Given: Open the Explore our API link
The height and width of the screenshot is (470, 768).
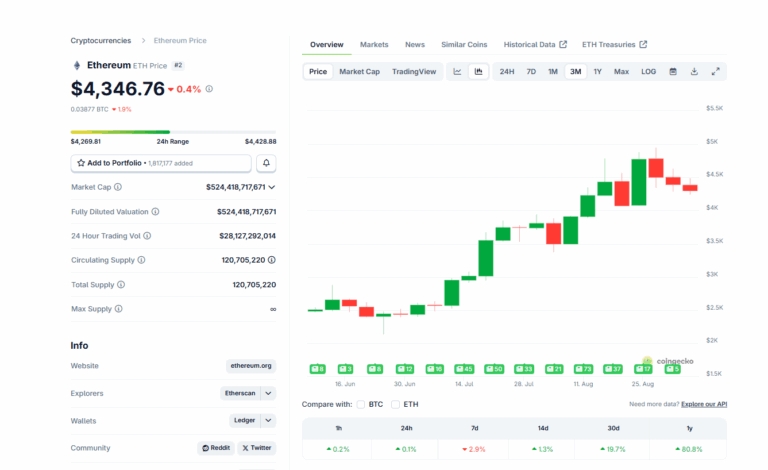Looking at the screenshot, I should point(704,404).
